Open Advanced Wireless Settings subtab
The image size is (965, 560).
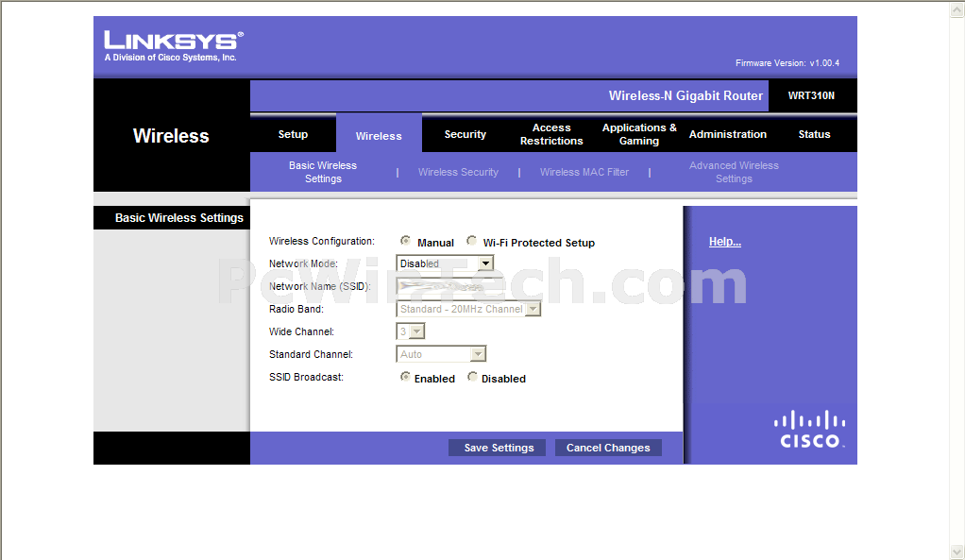(734, 172)
